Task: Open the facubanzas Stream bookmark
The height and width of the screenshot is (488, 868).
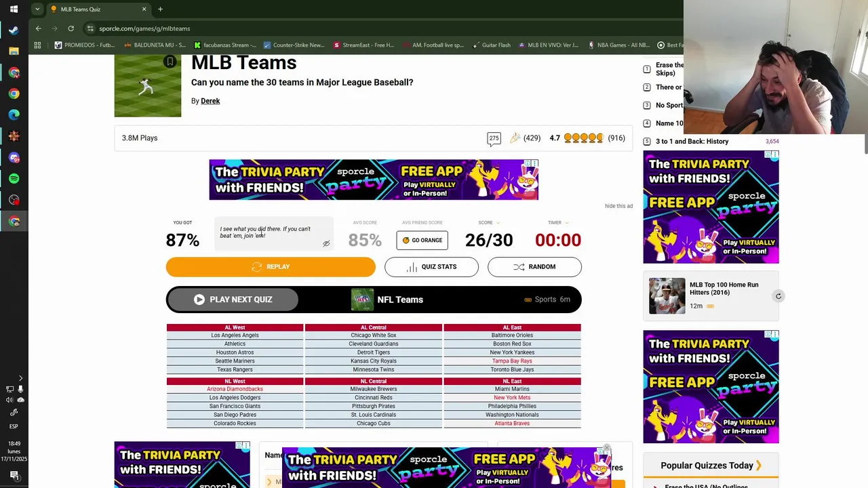Action: point(225,45)
